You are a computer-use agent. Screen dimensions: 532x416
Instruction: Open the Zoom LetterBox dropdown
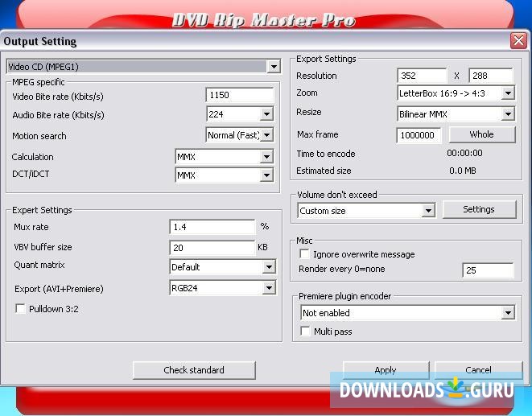pos(456,93)
